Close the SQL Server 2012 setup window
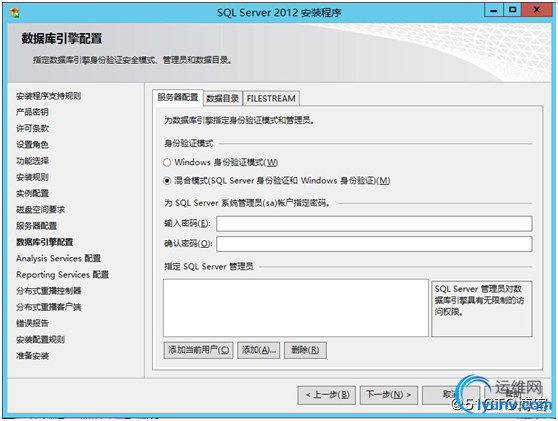 537,10
